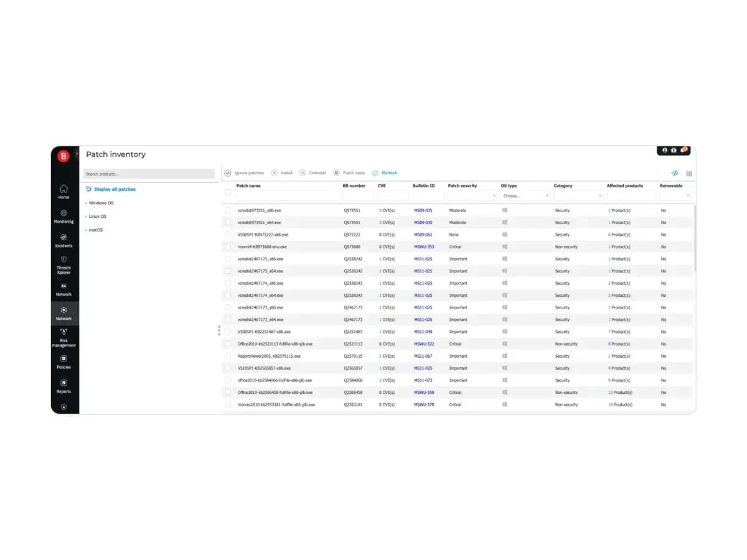Click the Affected products filter field
Viewport: 747px width, 560px height.
click(631, 196)
